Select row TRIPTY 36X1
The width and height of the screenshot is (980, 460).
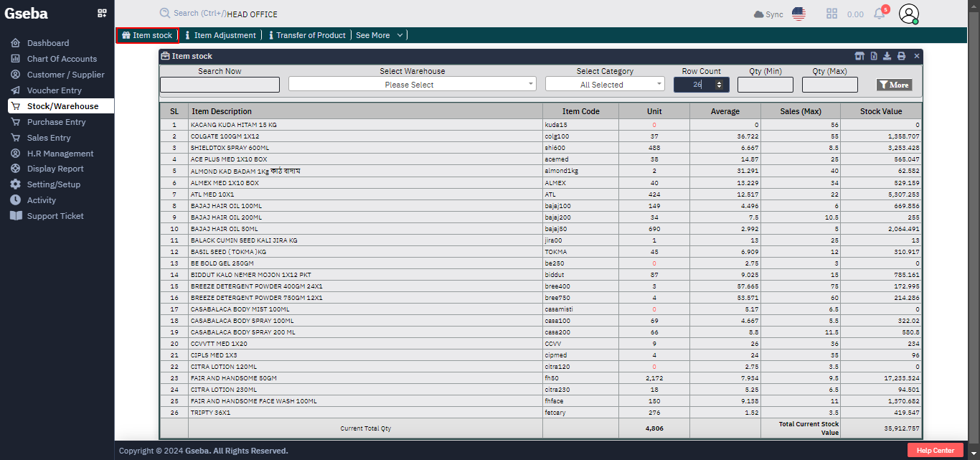click(541, 413)
